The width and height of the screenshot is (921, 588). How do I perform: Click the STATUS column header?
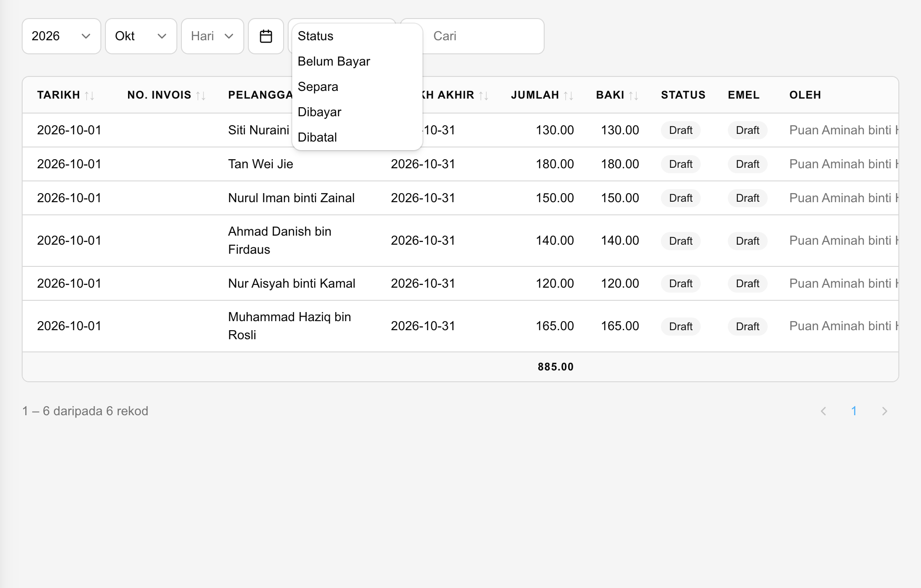tap(683, 95)
